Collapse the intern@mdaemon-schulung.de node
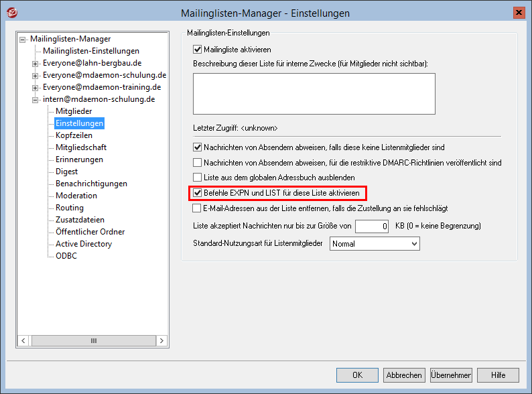The image size is (532, 394). 36,99
